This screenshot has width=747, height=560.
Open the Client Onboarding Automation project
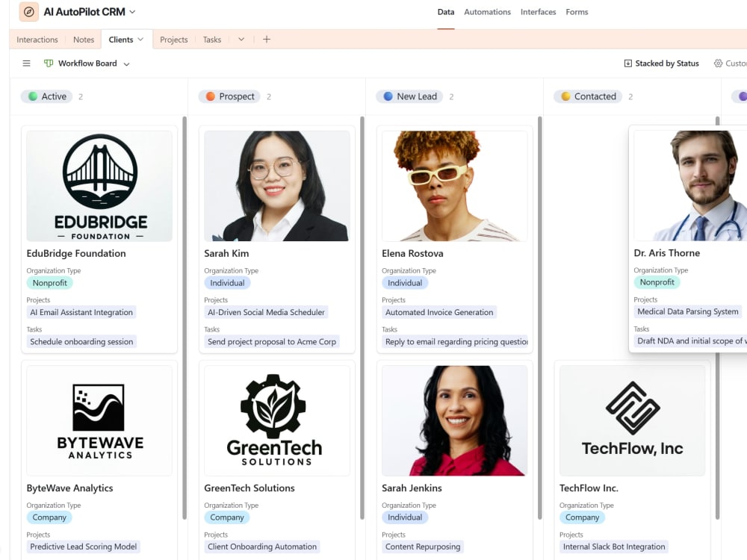pyautogui.click(x=262, y=547)
